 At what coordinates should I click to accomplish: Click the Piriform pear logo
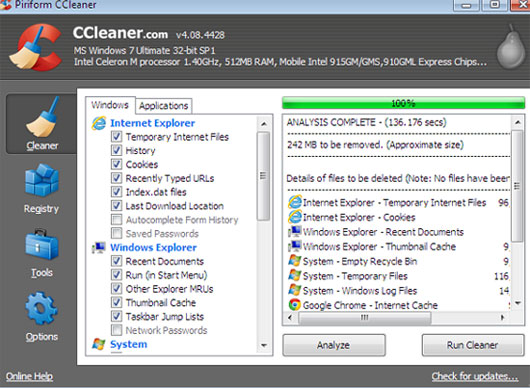(x=511, y=47)
